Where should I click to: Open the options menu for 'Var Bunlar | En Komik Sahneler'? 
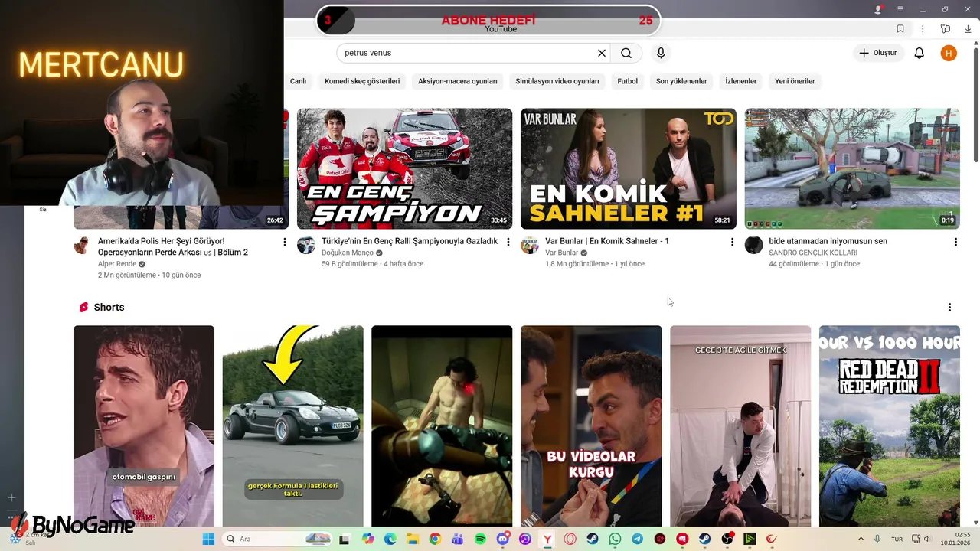click(732, 242)
